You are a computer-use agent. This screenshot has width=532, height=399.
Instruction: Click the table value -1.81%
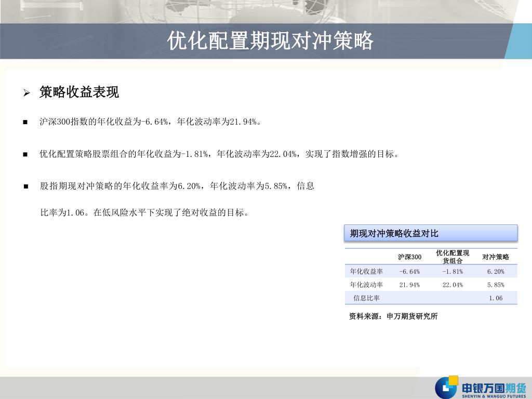pos(453,271)
